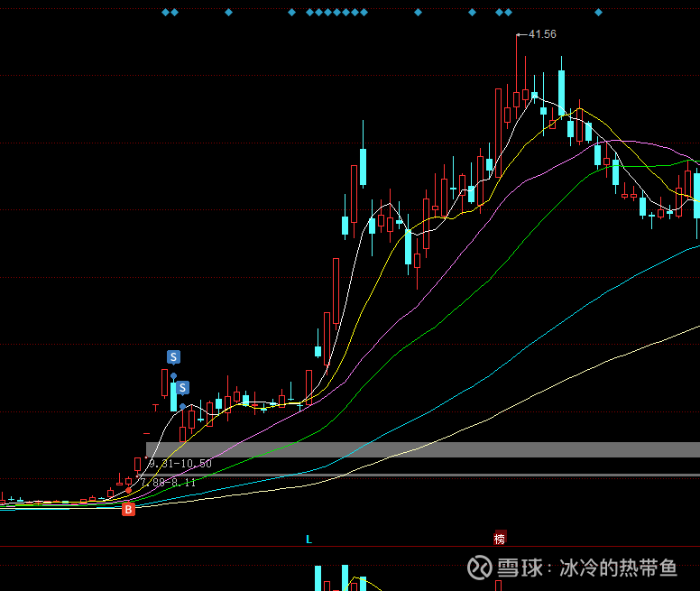Image resolution: width=700 pixels, height=591 pixels.
Task: Select the rightmost blue diamond marker at top
Action: 599,12
